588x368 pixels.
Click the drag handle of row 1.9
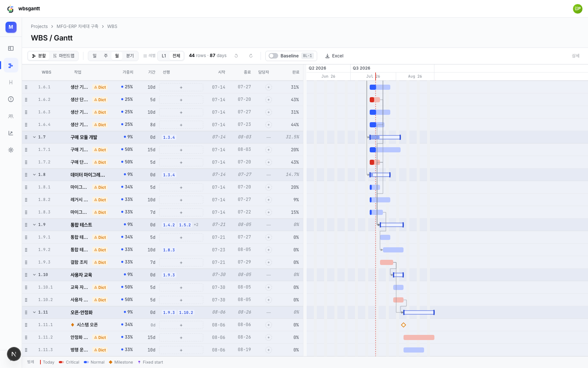coord(26,225)
